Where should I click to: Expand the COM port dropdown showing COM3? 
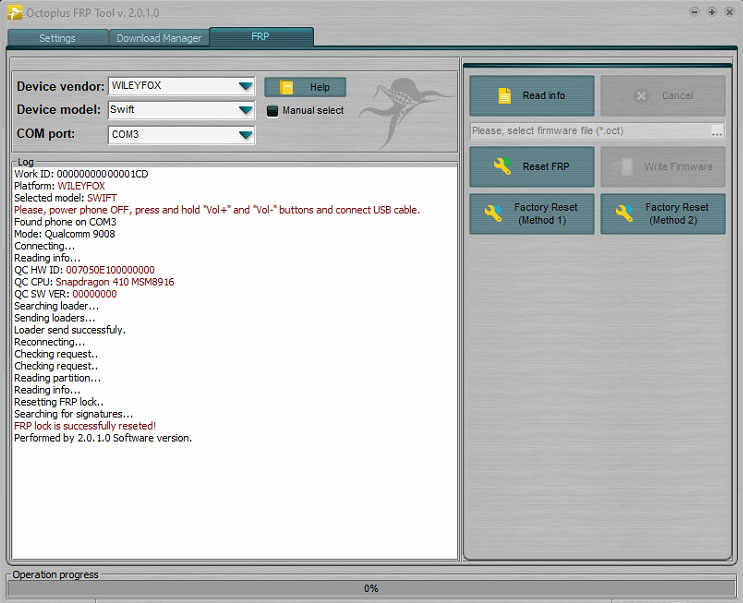pyautogui.click(x=181, y=135)
